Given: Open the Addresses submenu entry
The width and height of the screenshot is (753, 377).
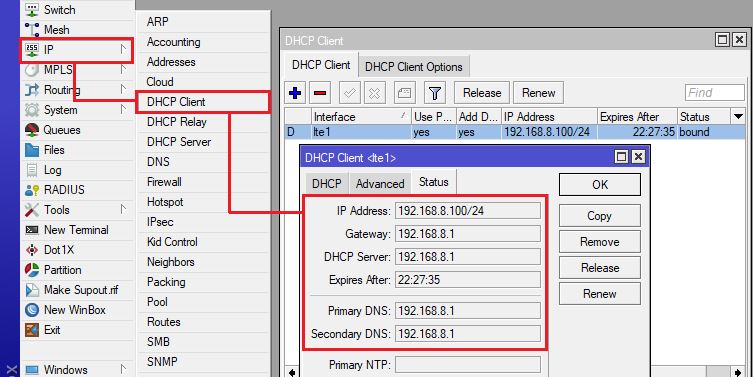Looking at the screenshot, I should (x=203, y=62).
